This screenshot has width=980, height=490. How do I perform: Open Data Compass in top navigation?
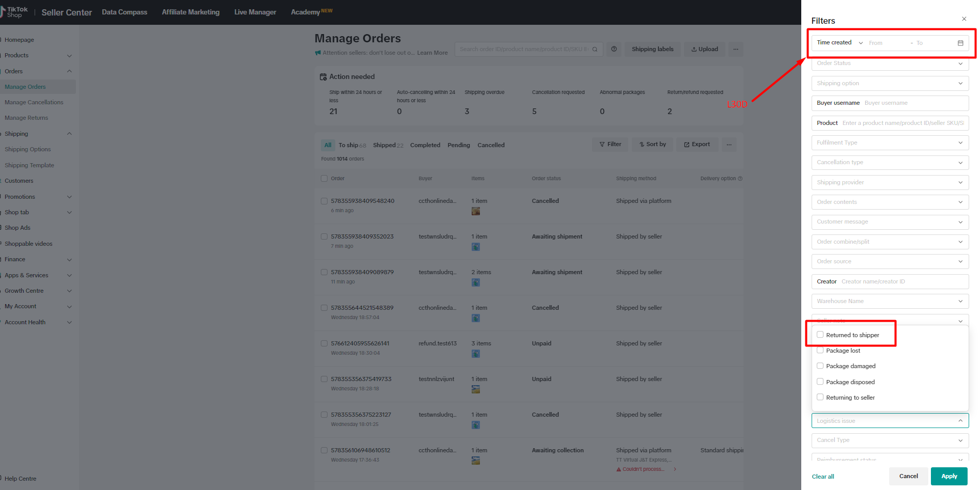125,12
